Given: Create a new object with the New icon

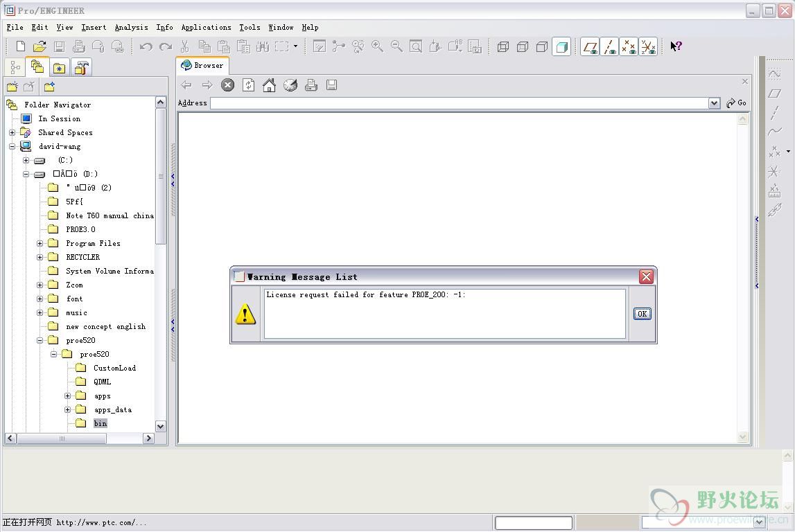Looking at the screenshot, I should (20, 46).
